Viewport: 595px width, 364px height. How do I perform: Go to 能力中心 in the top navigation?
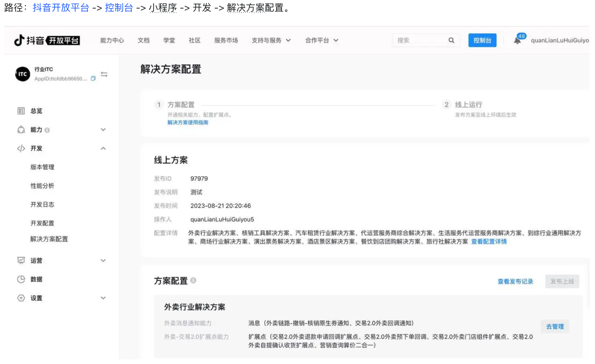pos(112,40)
